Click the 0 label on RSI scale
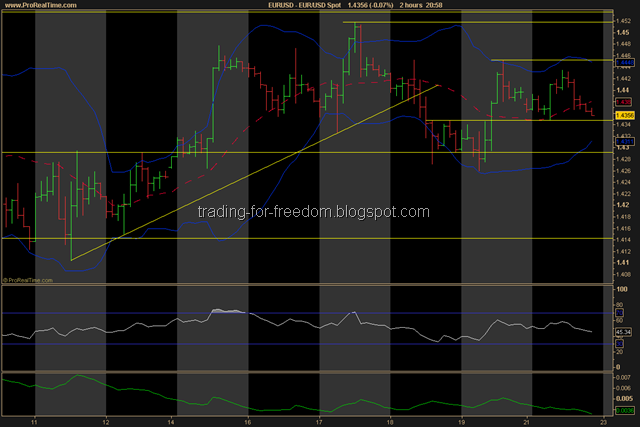Image resolution: width=640 pixels, height=427 pixels. click(x=618, y=367)
